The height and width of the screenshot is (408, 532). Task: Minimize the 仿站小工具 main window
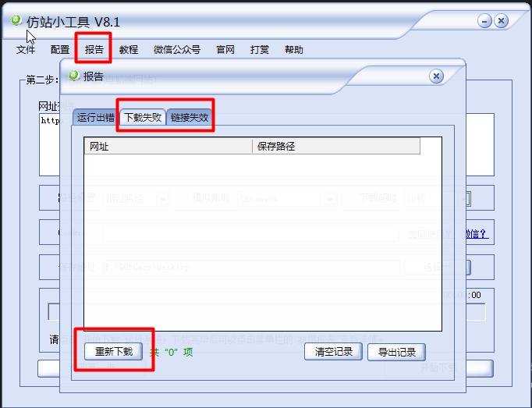(484, 21)
